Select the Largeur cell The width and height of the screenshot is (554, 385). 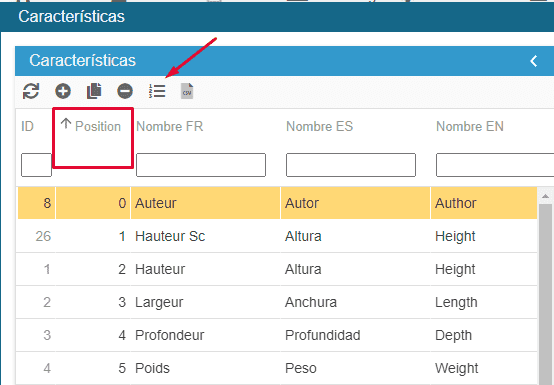(x=205, y=302)
